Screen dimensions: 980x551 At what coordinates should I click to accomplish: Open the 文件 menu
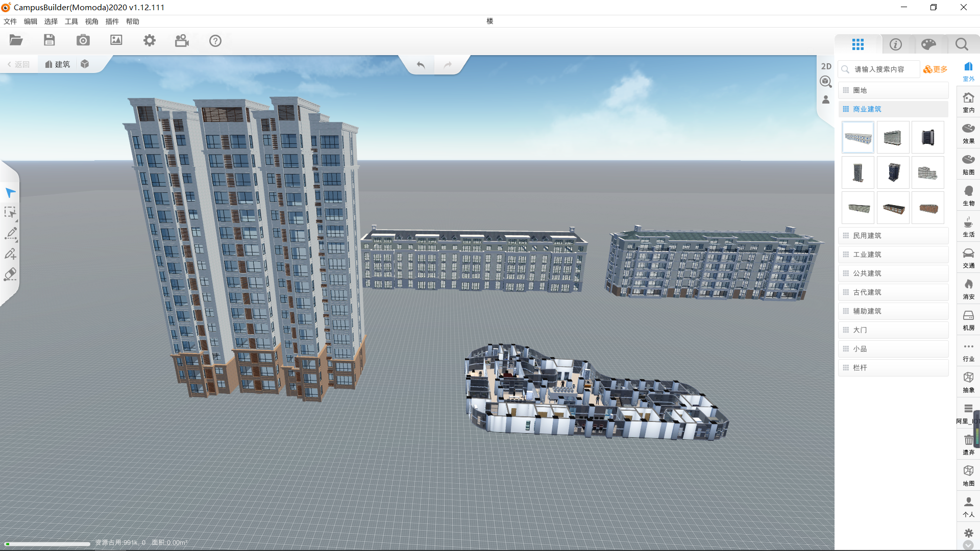pos(10,21)
